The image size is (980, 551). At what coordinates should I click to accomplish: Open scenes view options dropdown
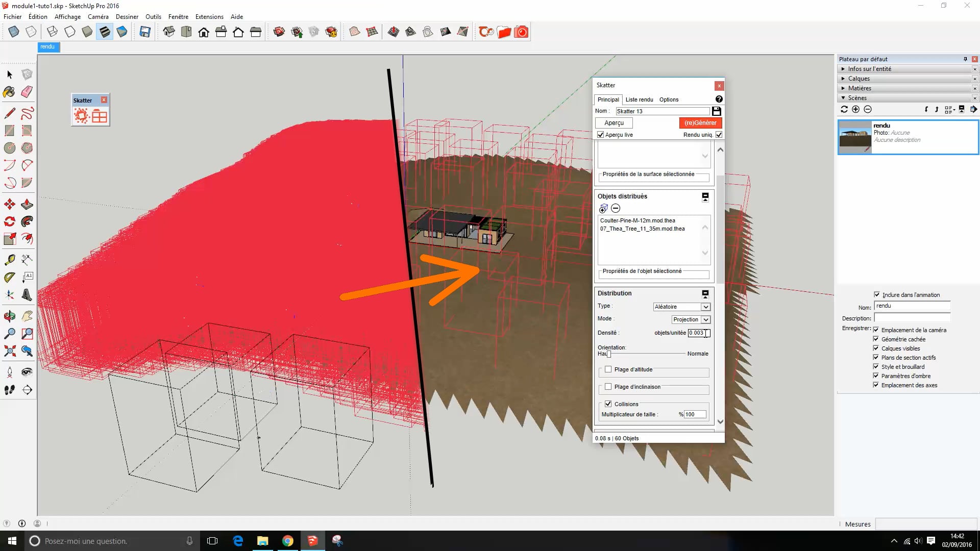coord(950,109)
